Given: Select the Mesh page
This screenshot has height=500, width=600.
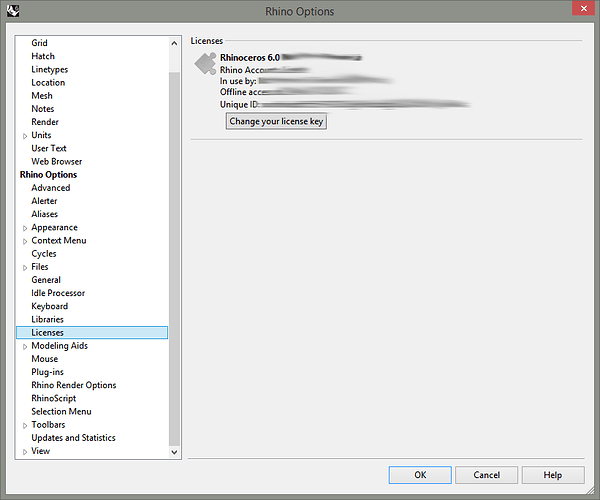Looking at the screenshot, I should click(x=42, y=96).
